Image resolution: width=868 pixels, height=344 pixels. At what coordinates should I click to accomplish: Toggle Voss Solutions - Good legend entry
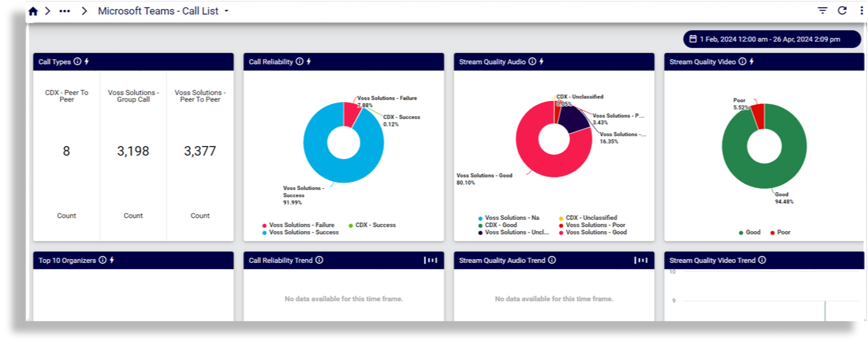click(593, 232)
